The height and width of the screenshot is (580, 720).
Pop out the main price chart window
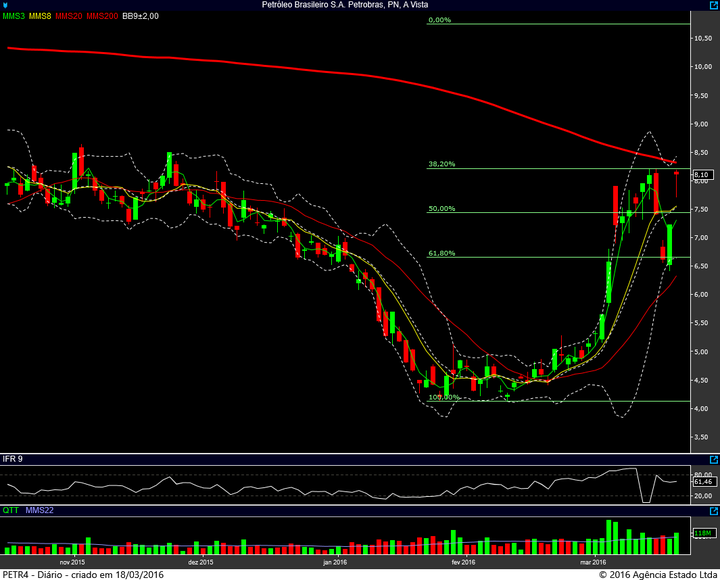pos(714,5)
